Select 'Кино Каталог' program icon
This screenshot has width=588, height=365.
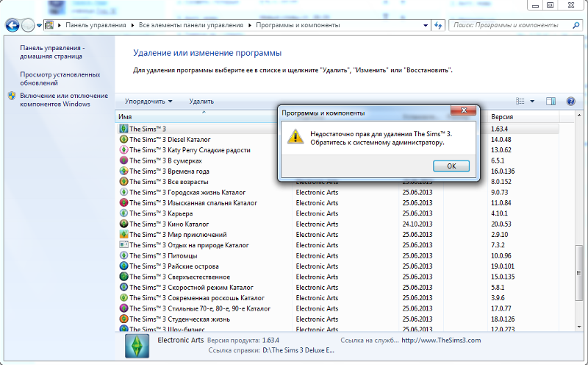click(123, 224)
